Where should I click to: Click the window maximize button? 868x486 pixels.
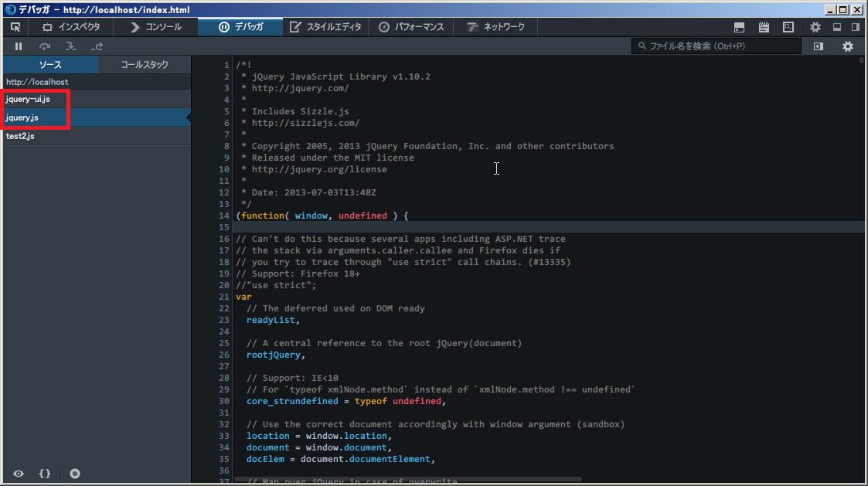pos(842,9)
